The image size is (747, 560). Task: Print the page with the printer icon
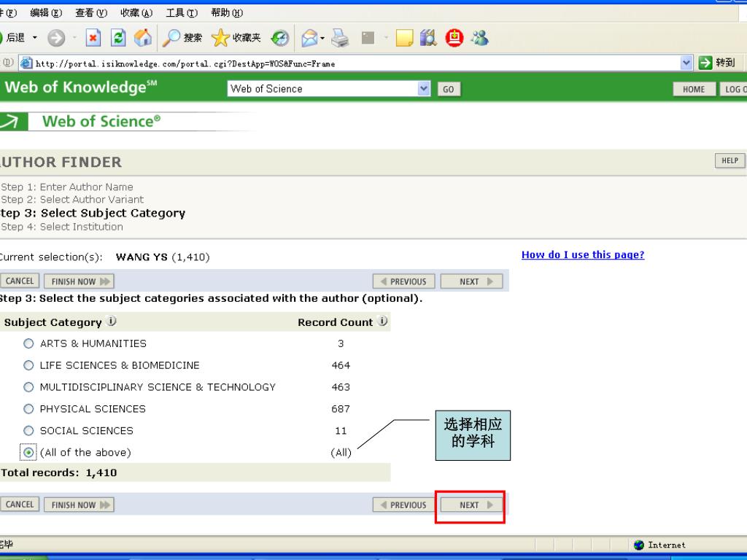pos(340,38)
